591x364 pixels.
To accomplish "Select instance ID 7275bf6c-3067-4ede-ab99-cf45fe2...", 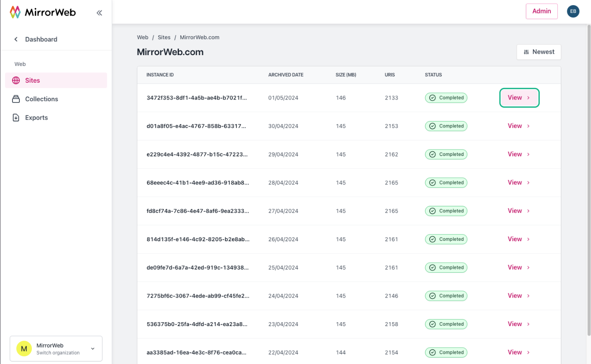I will [x=198, y=296].
